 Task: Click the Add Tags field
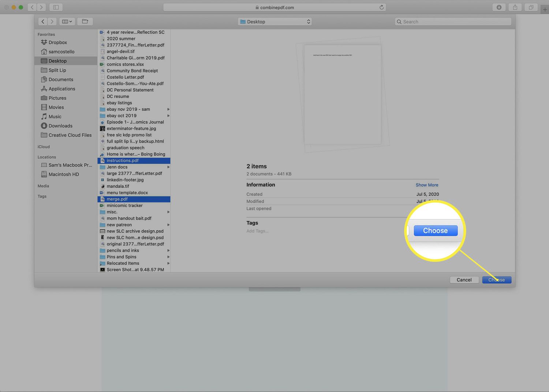(257, 231)
